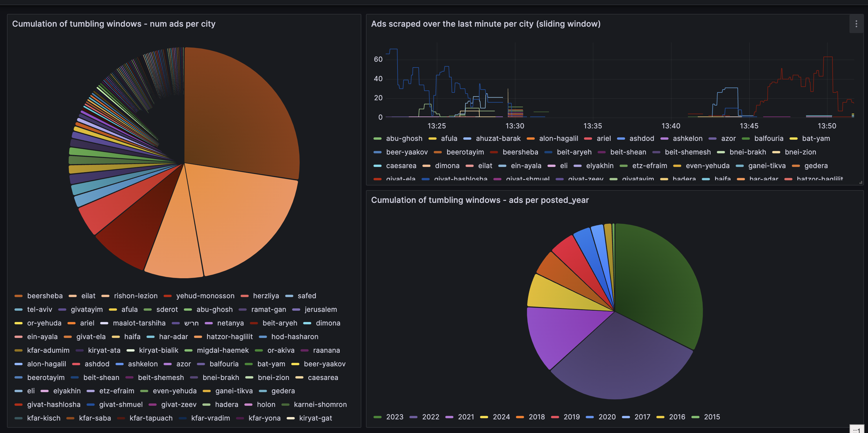Select ganei-tikva in the sliding window legend
This screenshot has width=868, height=433.
[767, 165]
